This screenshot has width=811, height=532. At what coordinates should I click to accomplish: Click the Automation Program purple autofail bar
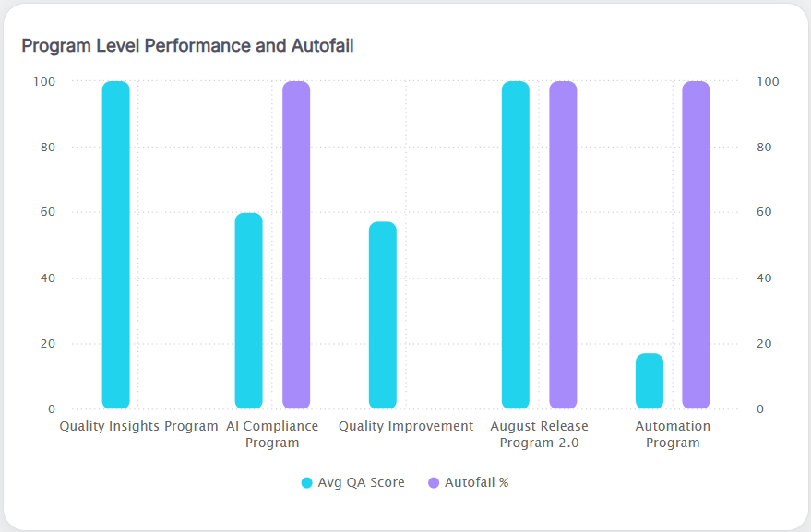tap(696, 244)
